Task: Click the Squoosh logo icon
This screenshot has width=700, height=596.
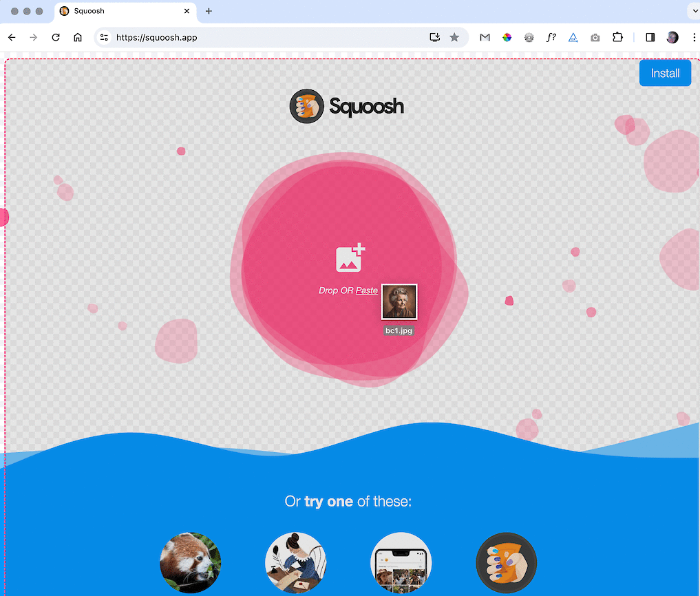Action: [306, 107]
